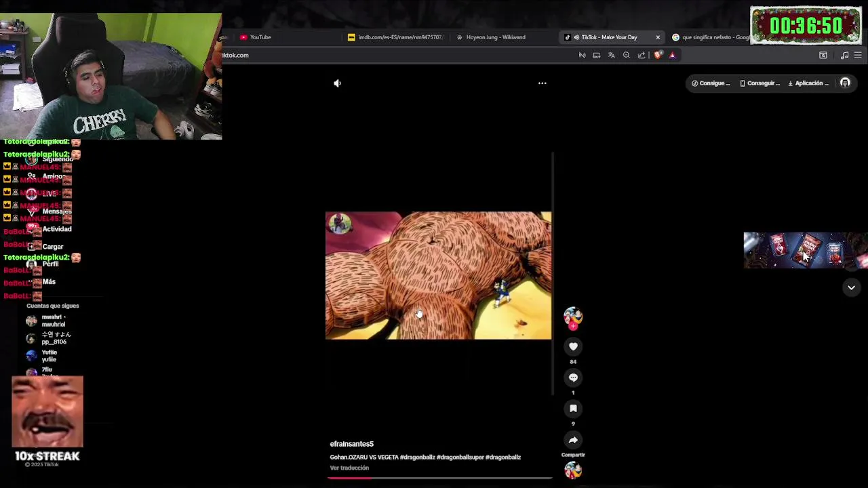
Task: Seek on the video progress bar
Action: (x=439, y=478)
